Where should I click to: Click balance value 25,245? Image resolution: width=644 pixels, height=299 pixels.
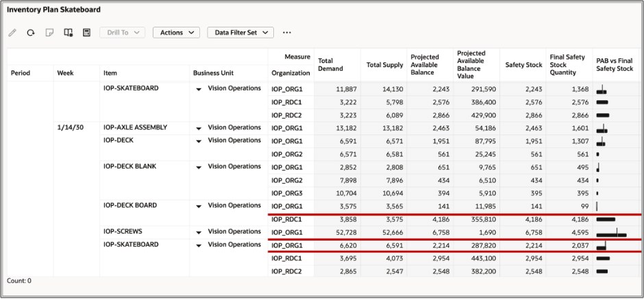486,154
